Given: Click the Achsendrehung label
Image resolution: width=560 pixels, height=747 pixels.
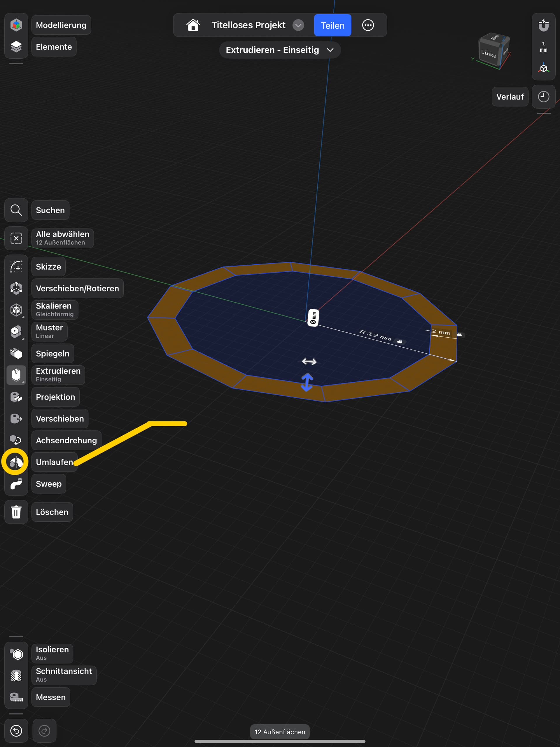Looking at the screenshot, I should click(x=66, y=440).
